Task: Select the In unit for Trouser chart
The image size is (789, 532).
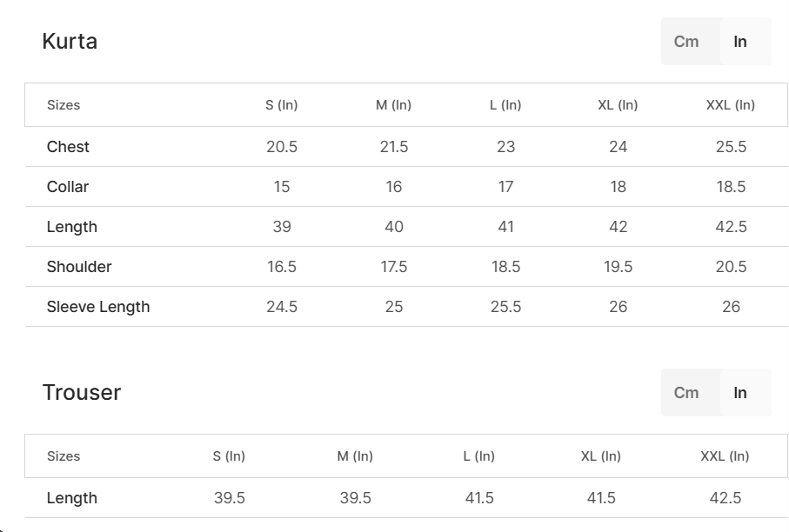Action: [740, 393]
